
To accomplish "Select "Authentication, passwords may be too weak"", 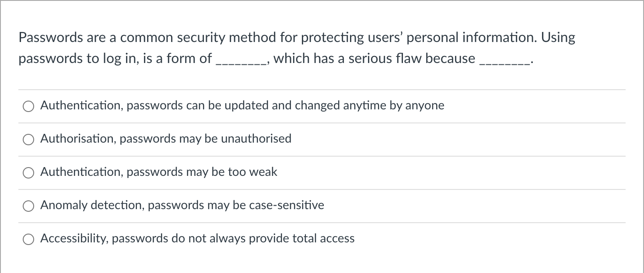I will tap(28, 172).
